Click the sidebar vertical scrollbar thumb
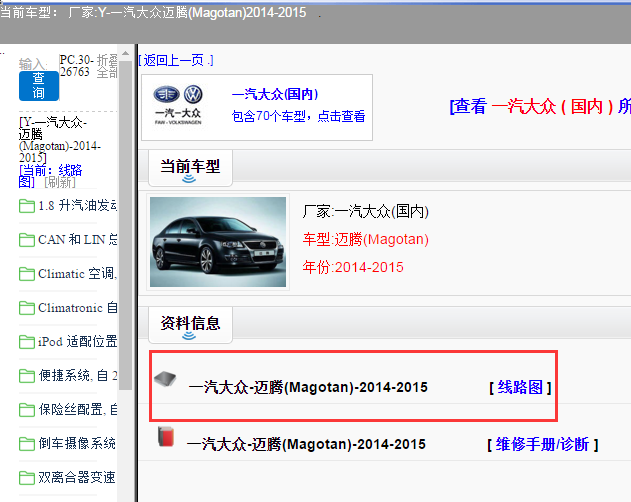The height and width of the screenshot is (502, 631). [x=126, y=225]
